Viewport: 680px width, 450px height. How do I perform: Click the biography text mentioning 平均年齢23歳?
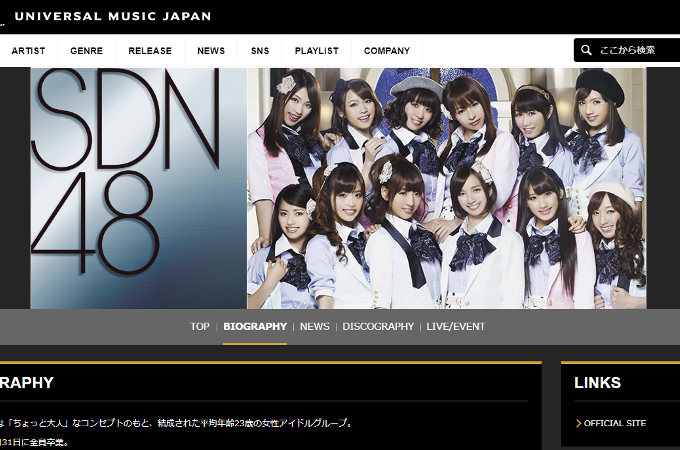(x=175, y=423)
